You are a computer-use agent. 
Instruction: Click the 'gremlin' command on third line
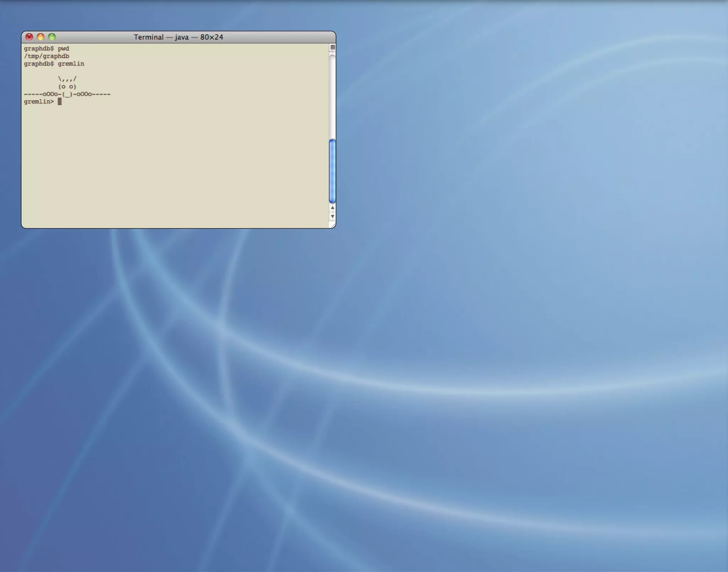click(x=71, y=64)
